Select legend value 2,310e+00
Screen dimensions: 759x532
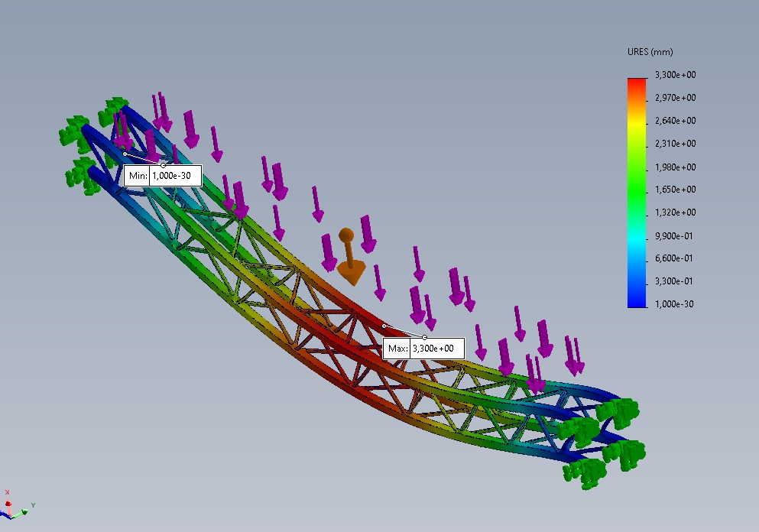tap(675, 144)
